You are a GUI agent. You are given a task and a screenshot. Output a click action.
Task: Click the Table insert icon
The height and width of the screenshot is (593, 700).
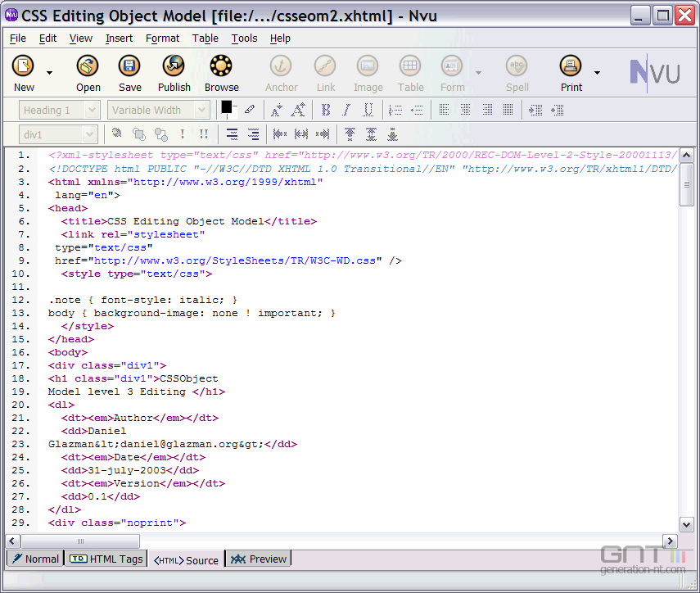410,66
